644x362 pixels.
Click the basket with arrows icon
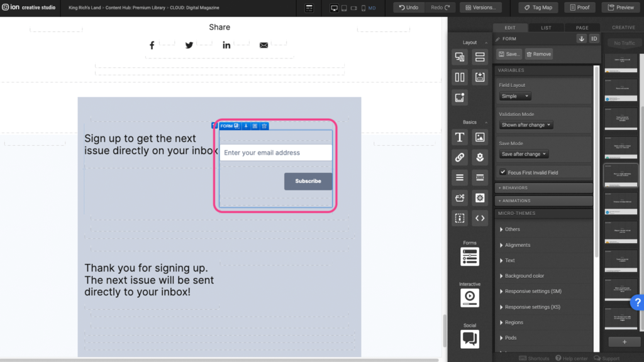pyautogui.click(x=460, y=198)
